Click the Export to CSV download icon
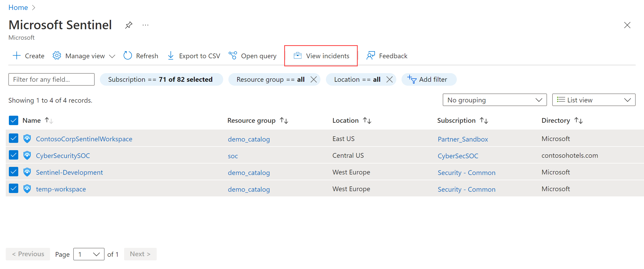Image resolution: width=644 pixels, height=269 pixels. 171,56
